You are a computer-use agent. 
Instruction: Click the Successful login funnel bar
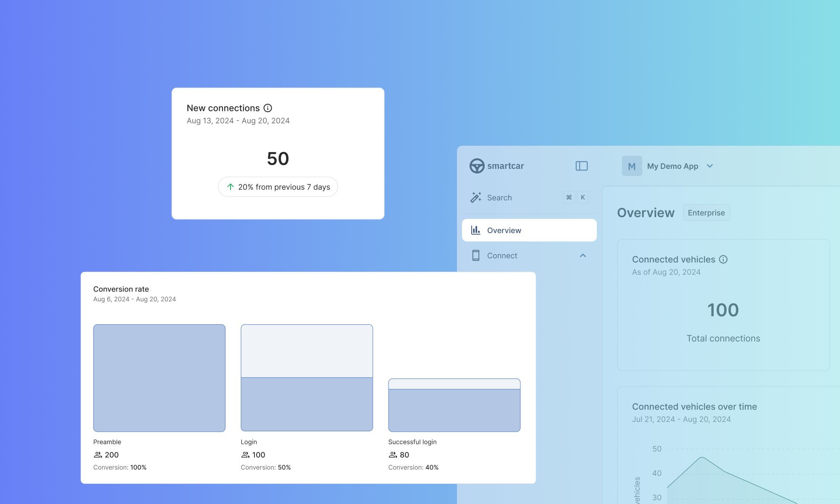pos(454,405)
